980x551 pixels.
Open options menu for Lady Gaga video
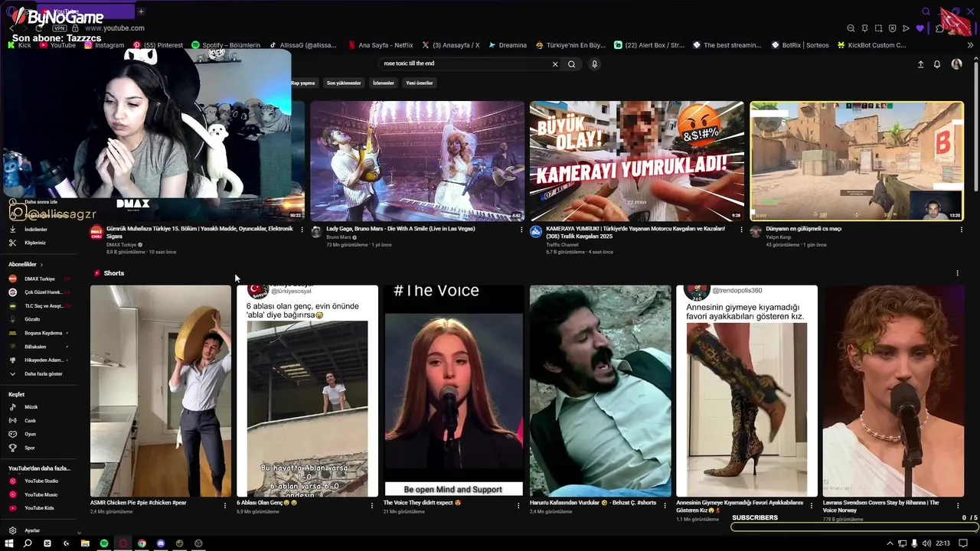521,230
